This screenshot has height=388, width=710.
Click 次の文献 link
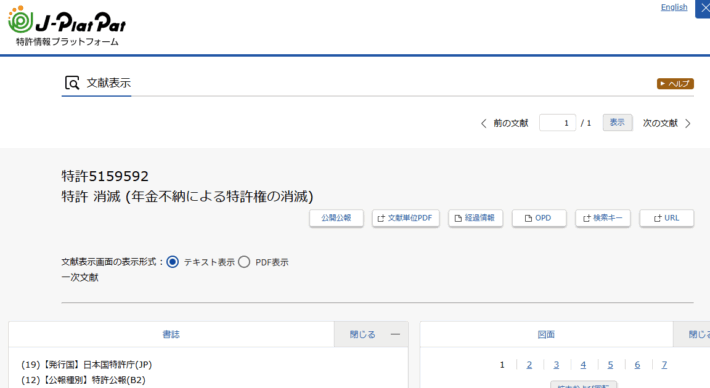(660, 123)
